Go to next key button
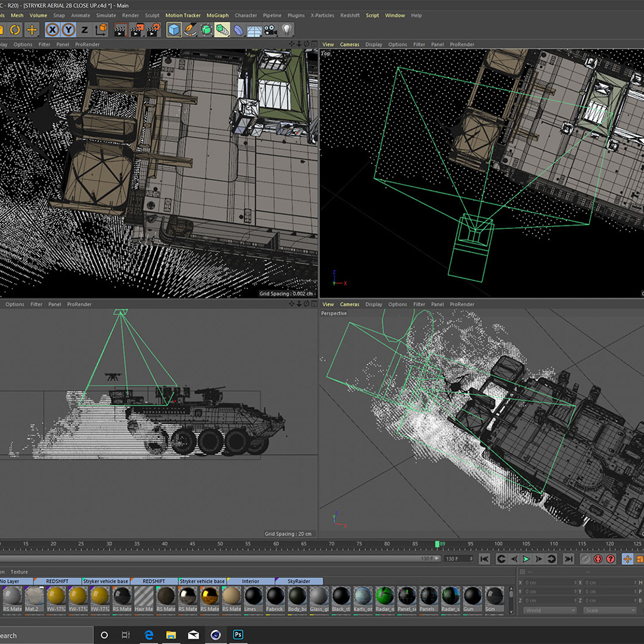 point(552,559)
